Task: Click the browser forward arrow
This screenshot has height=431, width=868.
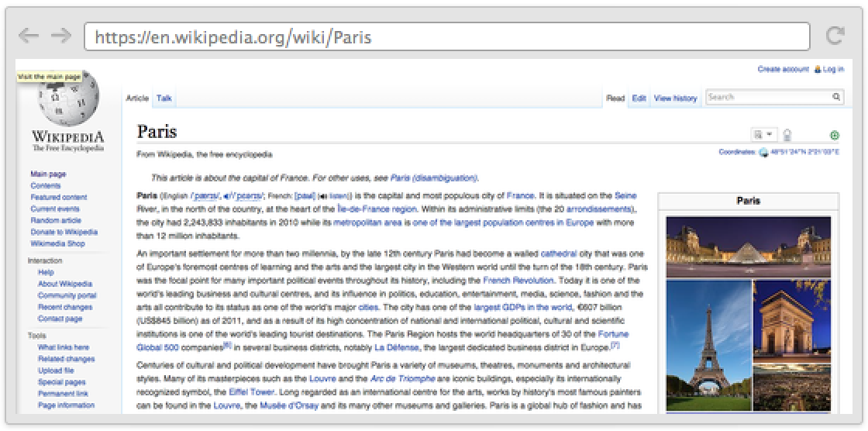Action: coord(60,36)
